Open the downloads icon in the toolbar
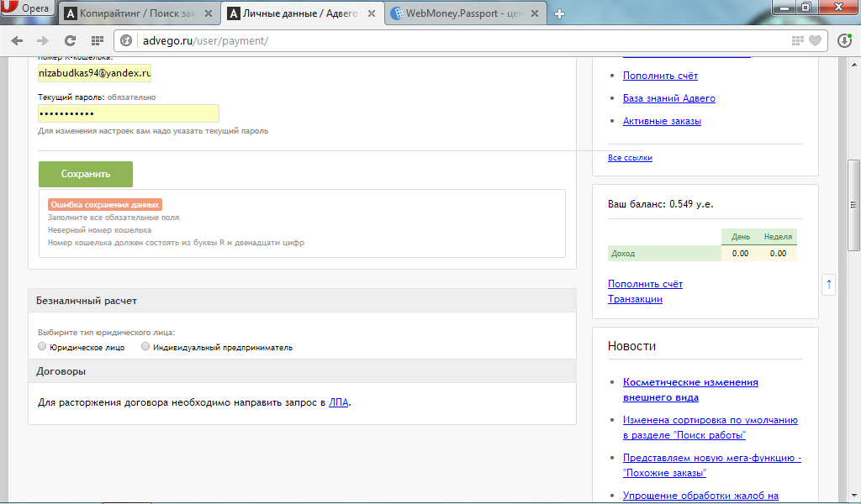The width and height of the screenshot is (861, 504). click(844, 40)
